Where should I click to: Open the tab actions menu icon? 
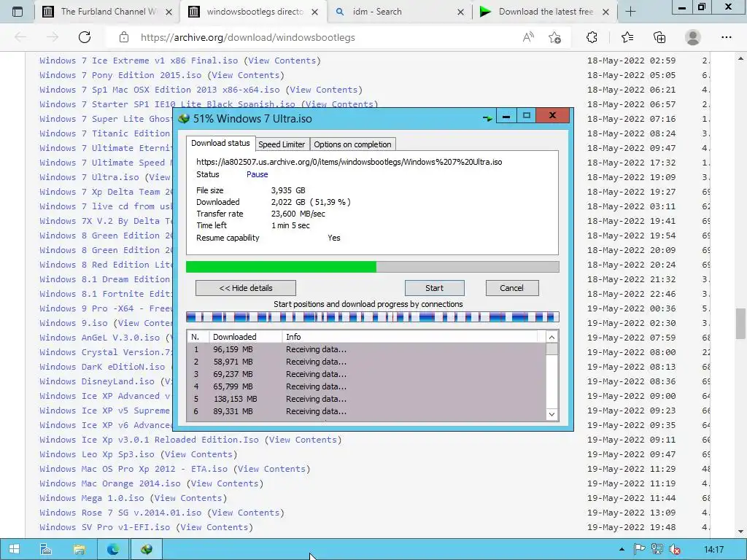point(18,12)
